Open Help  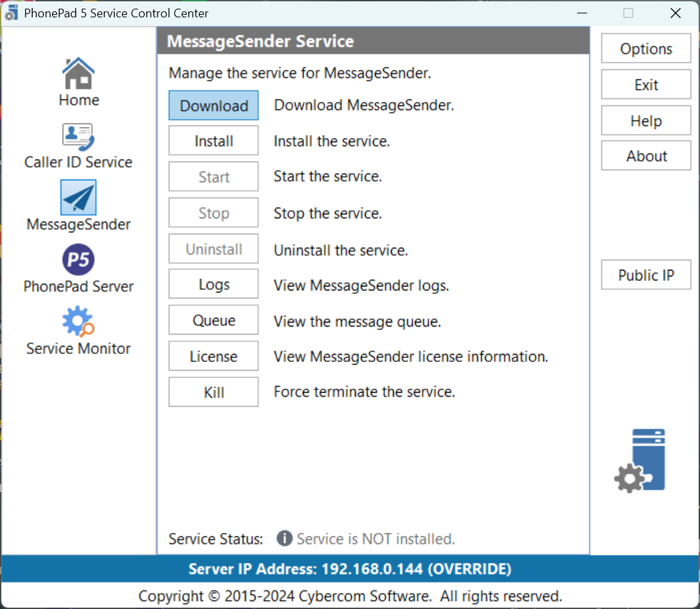pyautogui.click(x=646, y=121)
